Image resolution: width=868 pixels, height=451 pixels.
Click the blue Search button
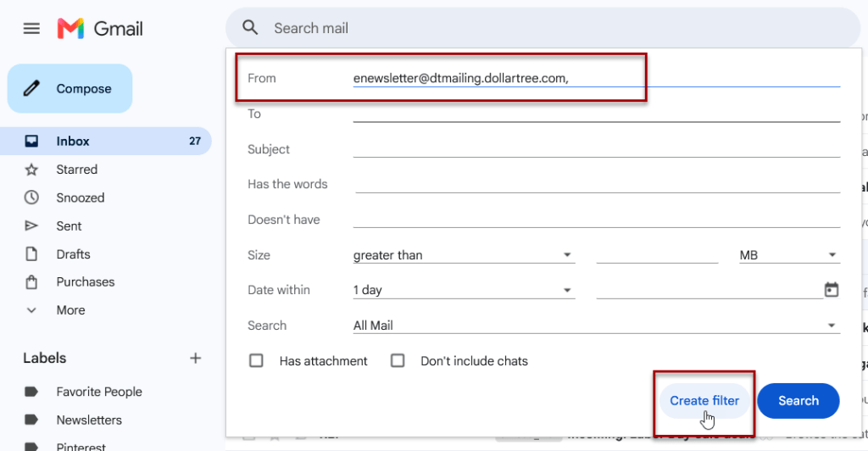(x=798, y=401)
